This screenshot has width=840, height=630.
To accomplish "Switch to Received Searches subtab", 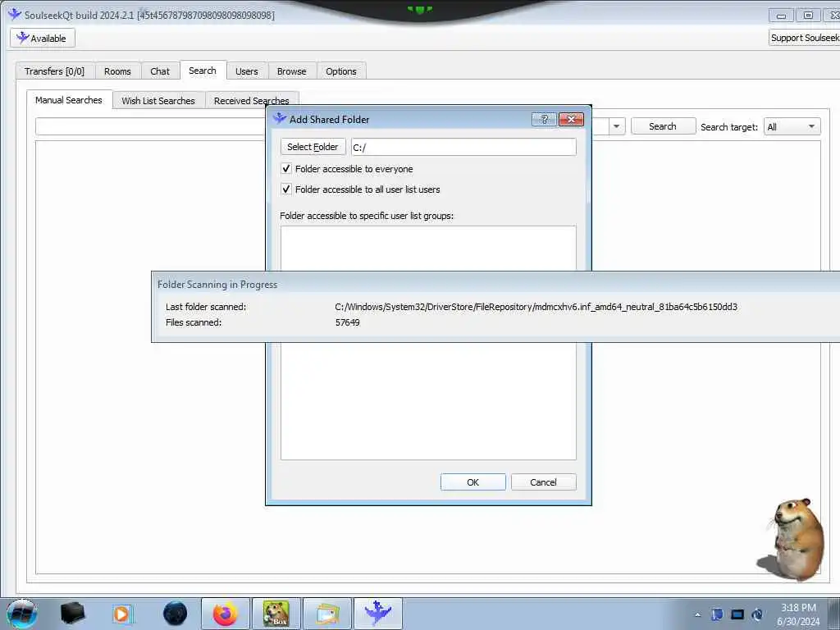I will pos(251,100).
